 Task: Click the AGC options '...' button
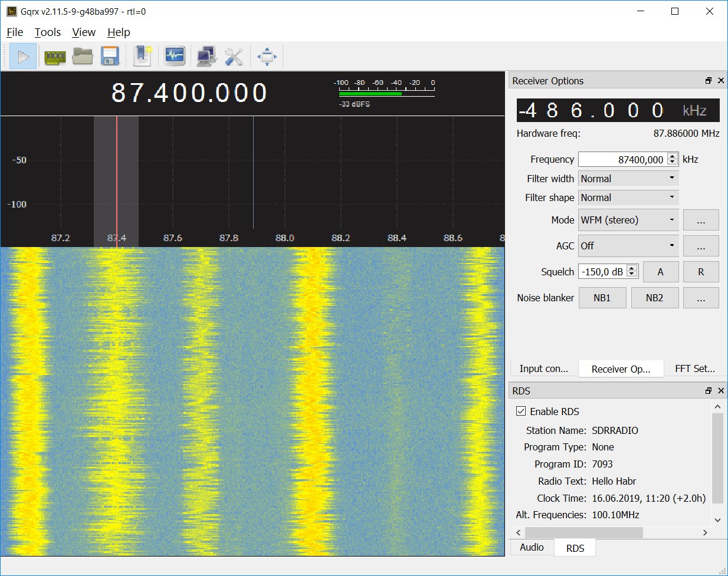701,246
